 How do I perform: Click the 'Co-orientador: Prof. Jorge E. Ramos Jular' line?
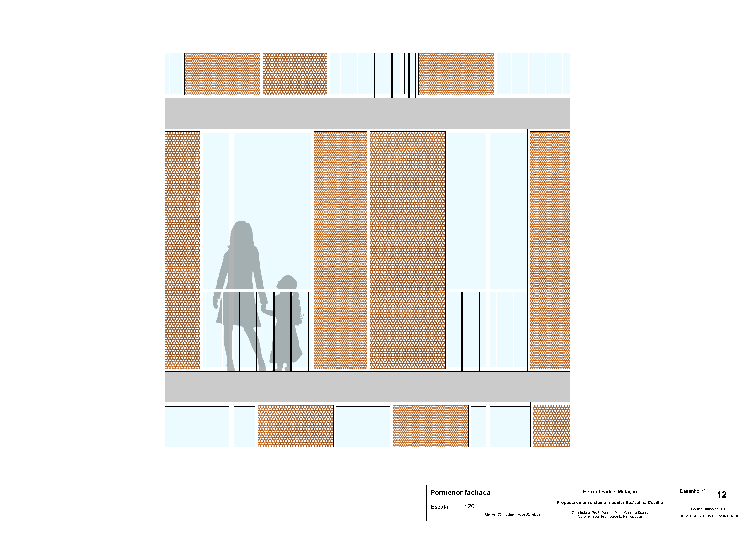(x=610, y=517)
